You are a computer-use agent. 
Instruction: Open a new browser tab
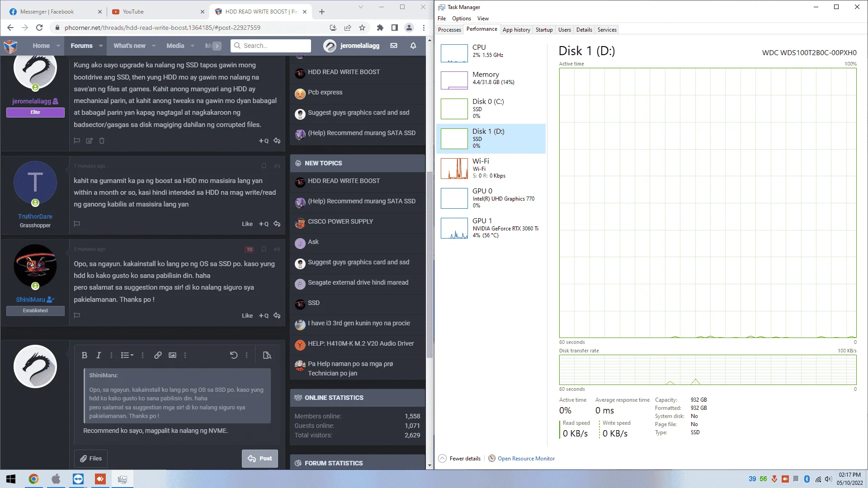321,12
